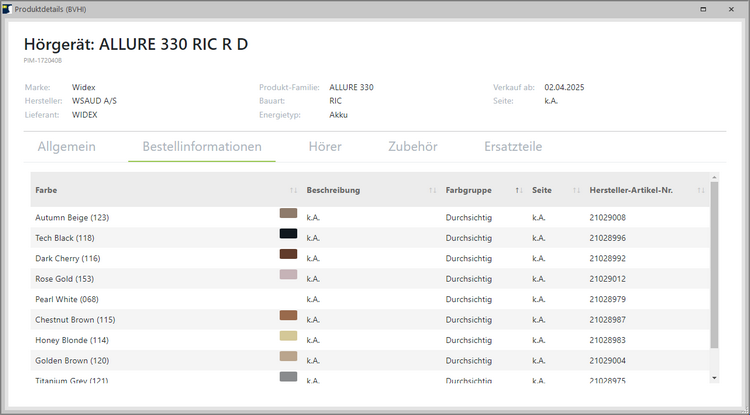Select the Bestellinformationen tab
The image size is (750, 415).
[x=202, y=146]
